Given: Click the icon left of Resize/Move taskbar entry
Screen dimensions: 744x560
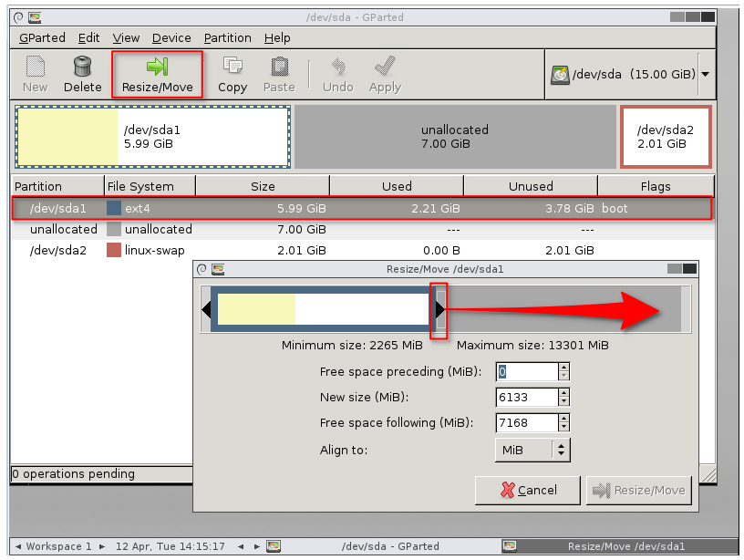Looking at the screenshot, I should pos(510,546).
